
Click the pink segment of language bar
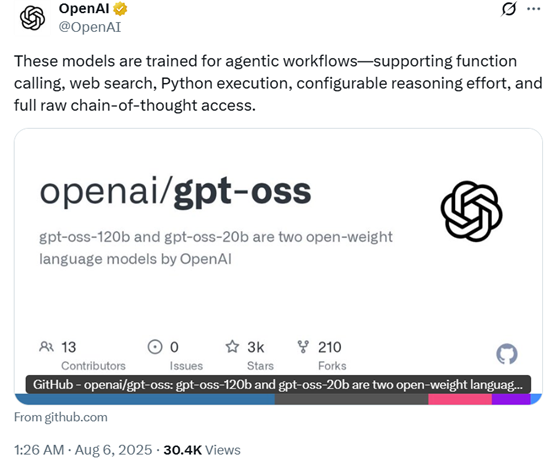460,399
